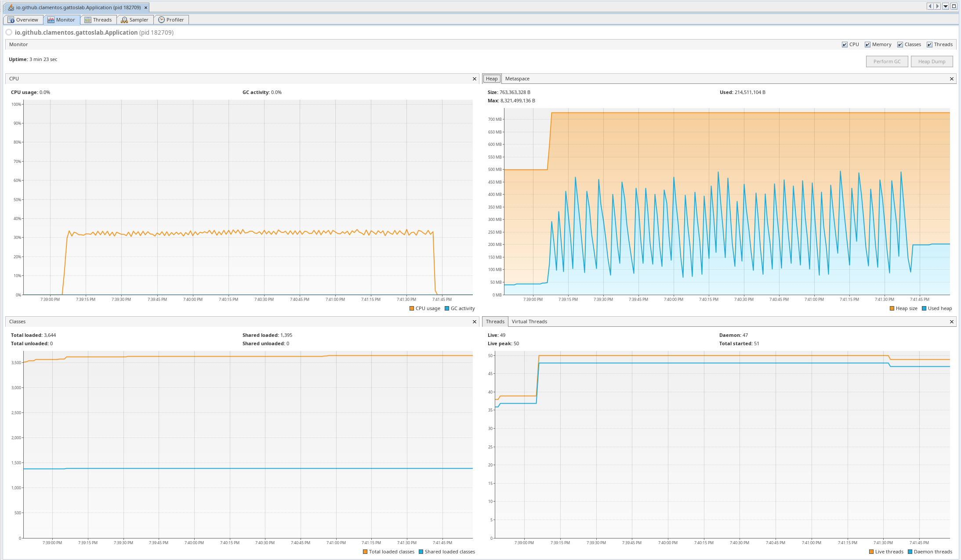The height and width of the screenshot is (560, 961).
Task: Switch to Virtual Threads tab
Action: [529, 322]
